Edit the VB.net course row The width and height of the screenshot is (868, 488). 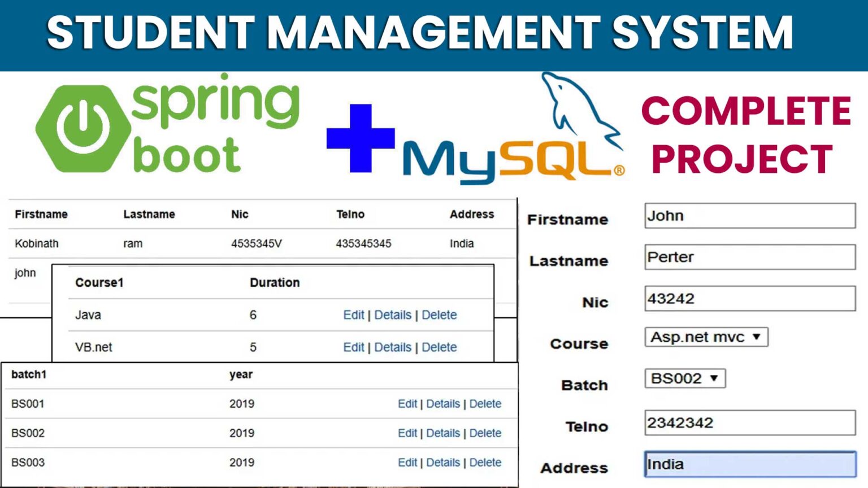[x=354, y=347]
